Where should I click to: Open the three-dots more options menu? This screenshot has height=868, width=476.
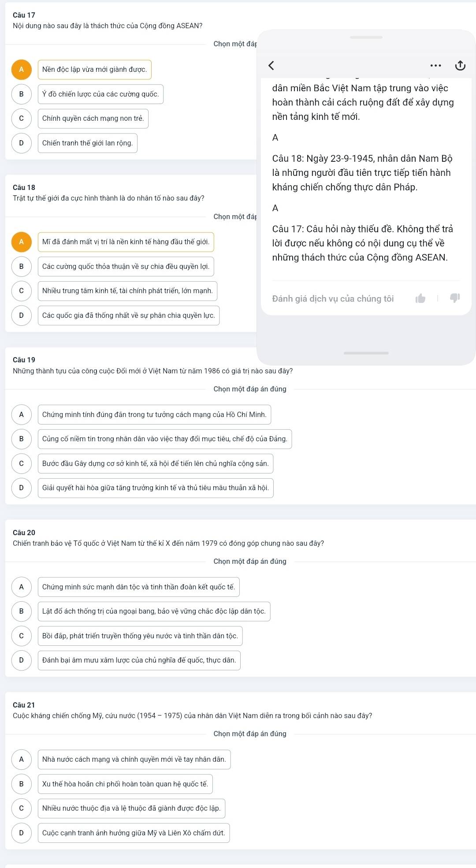(435, 66)
